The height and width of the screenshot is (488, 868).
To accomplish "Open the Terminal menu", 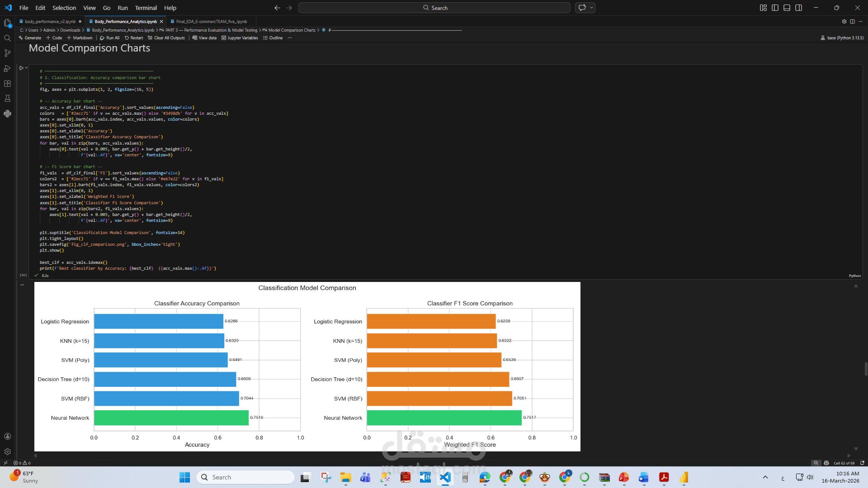I will tap(146, 8).
